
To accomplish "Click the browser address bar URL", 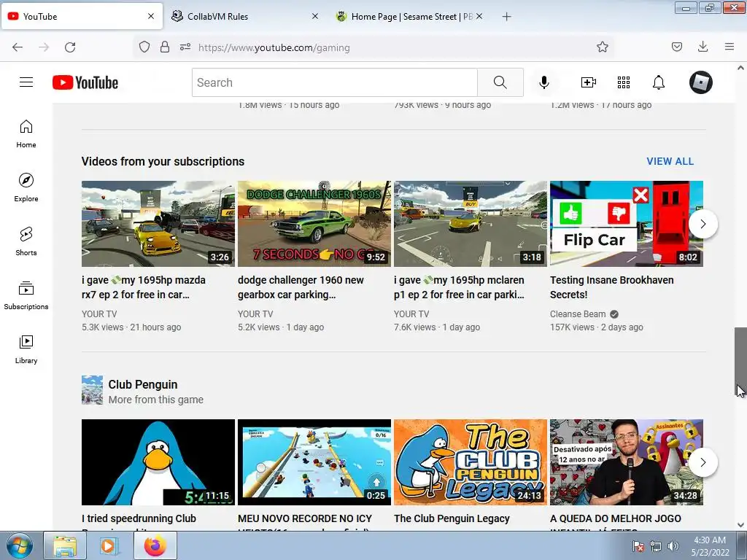I will coord(274,47).
